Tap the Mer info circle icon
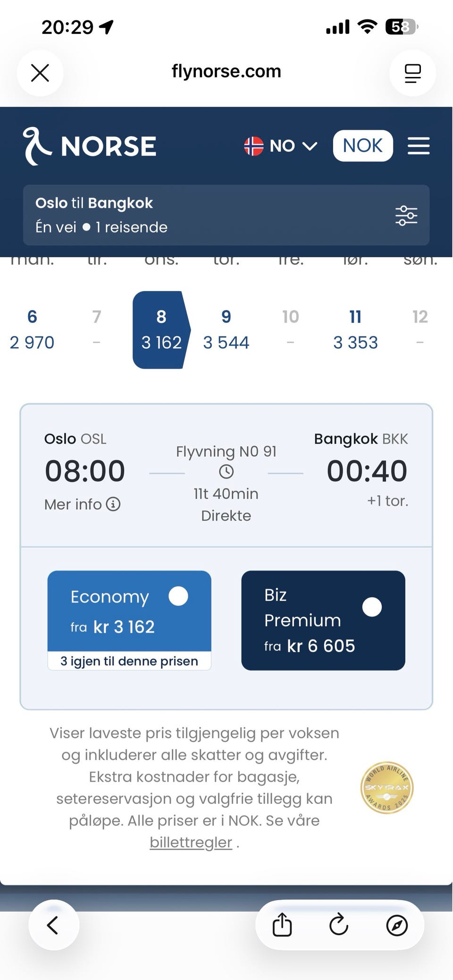This screenshot has width=453, height=980. [113, 504]
